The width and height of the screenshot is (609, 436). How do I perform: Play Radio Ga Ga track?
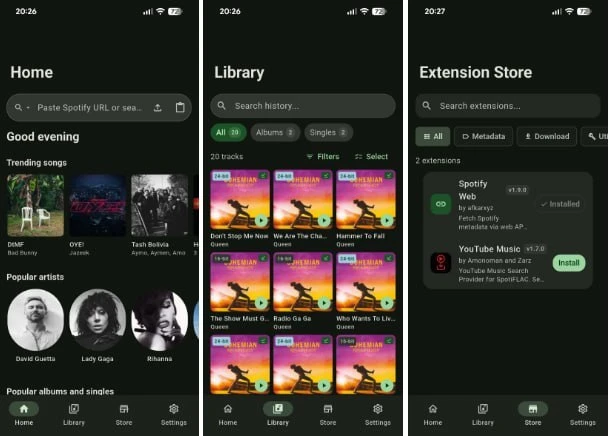pos(324,303)
